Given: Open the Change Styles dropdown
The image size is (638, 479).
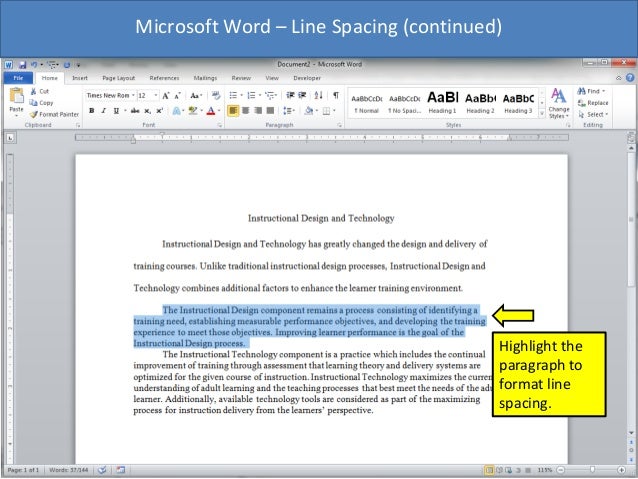Looking at the screenshot, I should [559, 104].
